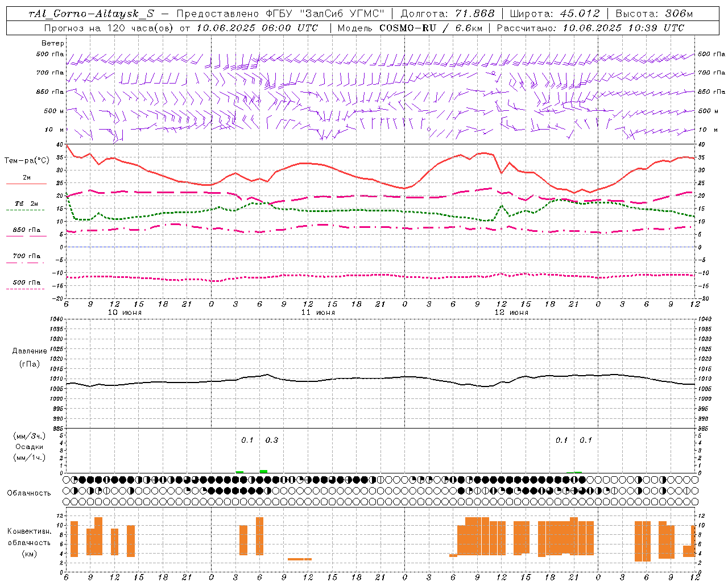Select forecast start time 10.06.2025 06:00 UTC

[257, 28]
